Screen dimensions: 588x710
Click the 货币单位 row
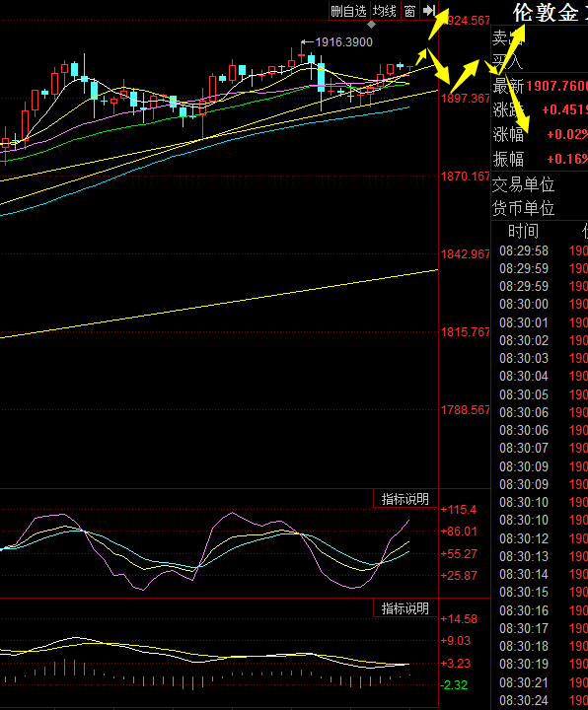[x=540, y=208]
